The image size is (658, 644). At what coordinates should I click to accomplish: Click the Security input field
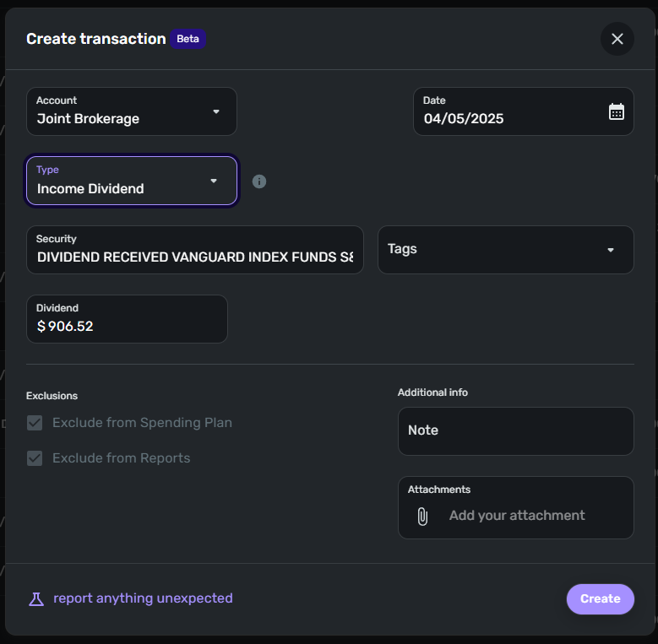tap(195, 257)
